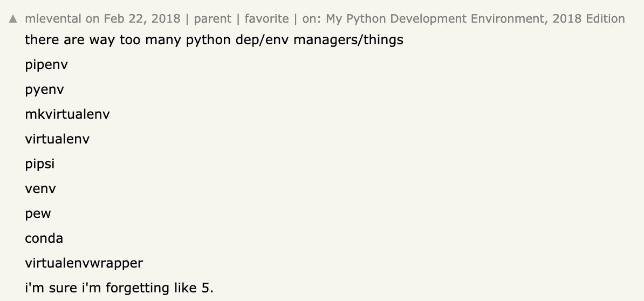Go to the parent comment

(x=213, y=19)
